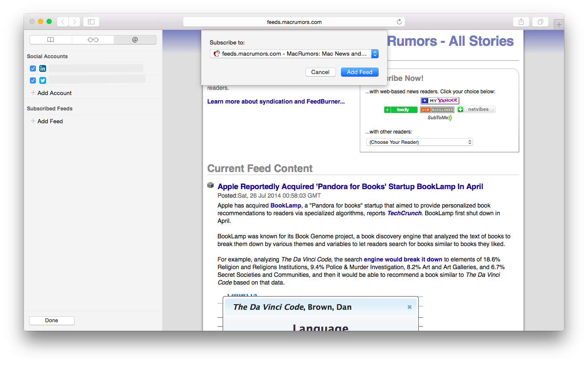This screenshot has height=365, width=588.
Task: Open the Share toolbar button
Action: tap(521, 22)
